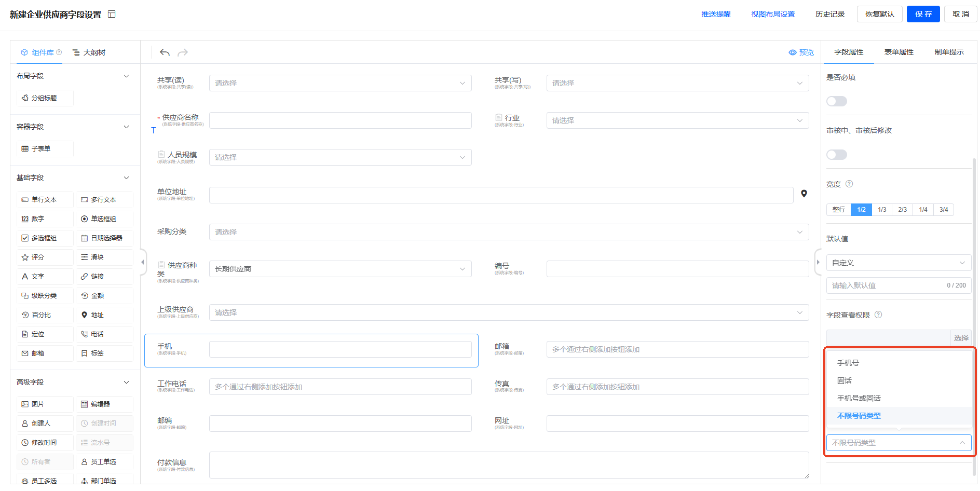Open the 人员规模 dropdown

(341, 157)
